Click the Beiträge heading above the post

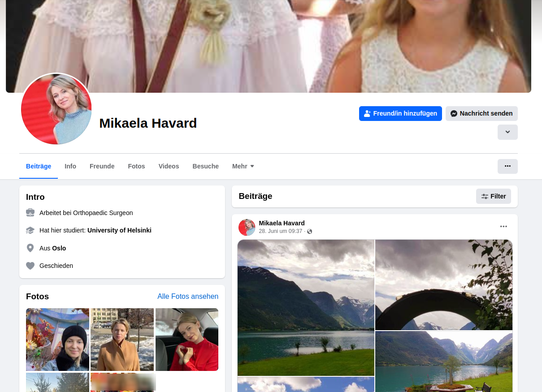pyautogui.click(x=256, y=196)
